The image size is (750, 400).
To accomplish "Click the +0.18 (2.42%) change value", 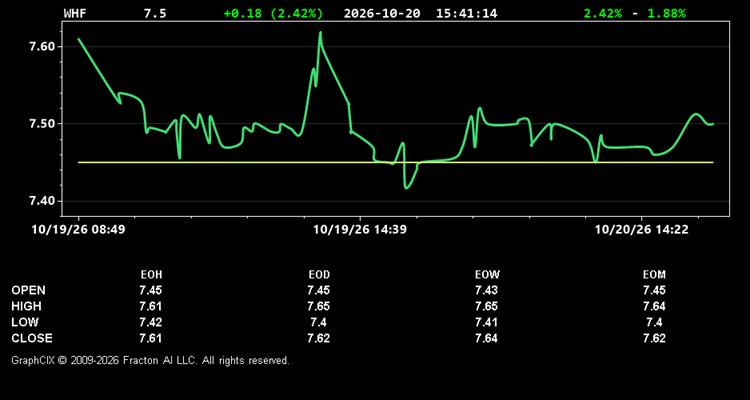I will 273,13.
